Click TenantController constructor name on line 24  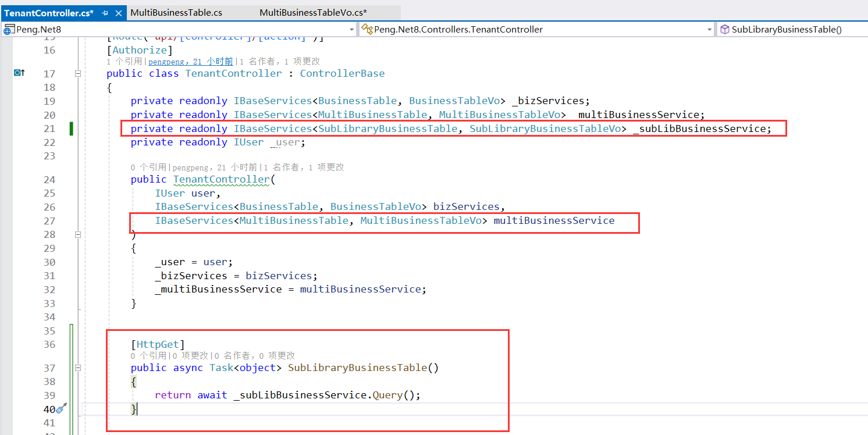click(x=222, y=179)
